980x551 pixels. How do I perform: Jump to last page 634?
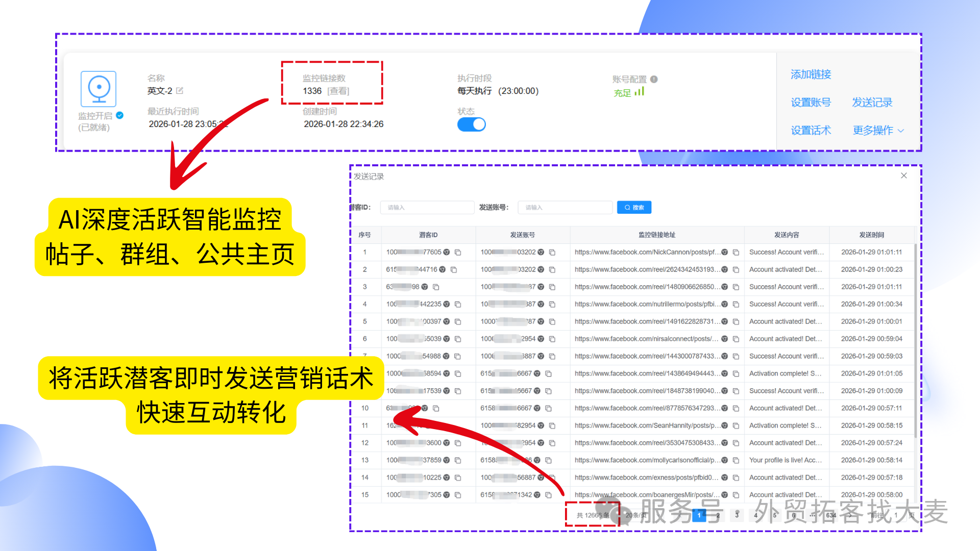pyautogui.click(x=831, y=515)
